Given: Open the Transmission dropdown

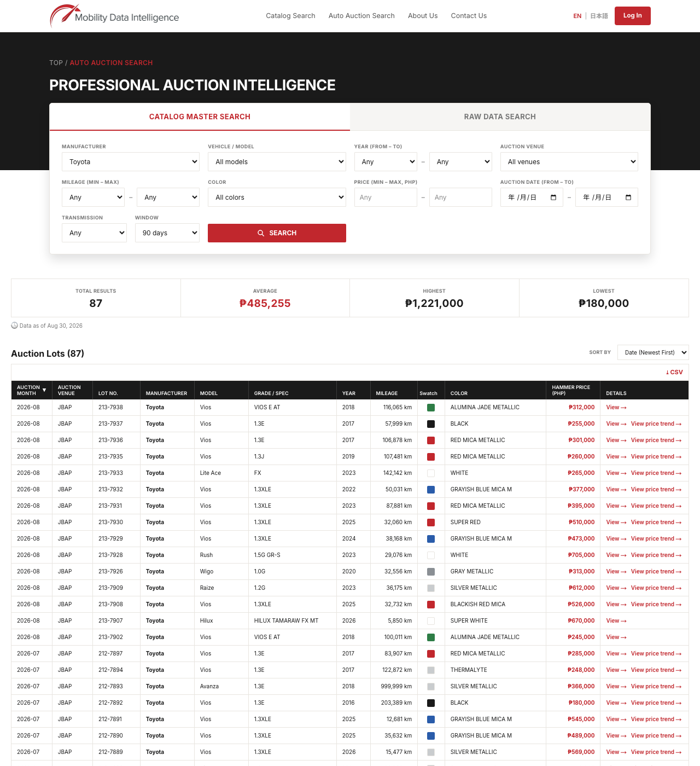Looking at the screenshot, I should point(94,233).
